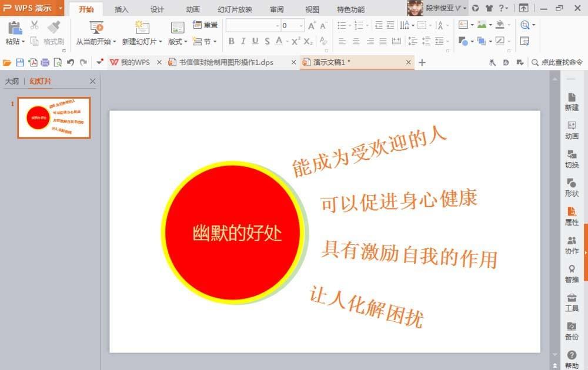Open the 动画 (Animation) panel in right sidebar
Image resolution: width=588 pixels, height=370 pixels.
[x=571, y=130]
